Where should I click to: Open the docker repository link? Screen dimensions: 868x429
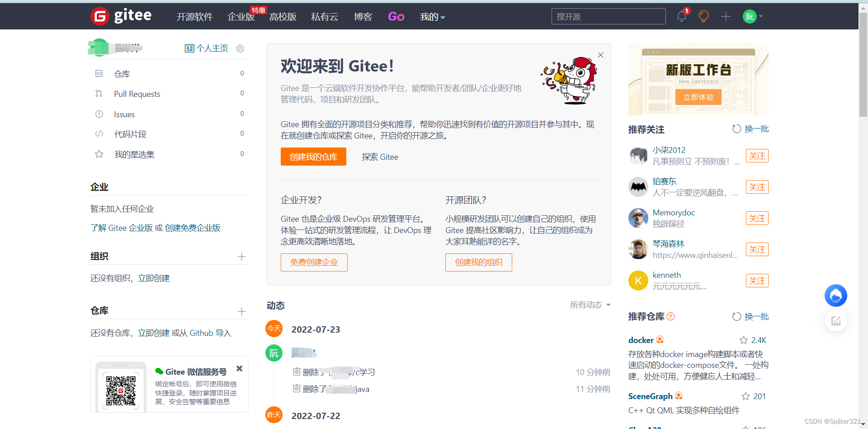coord(641,340)
